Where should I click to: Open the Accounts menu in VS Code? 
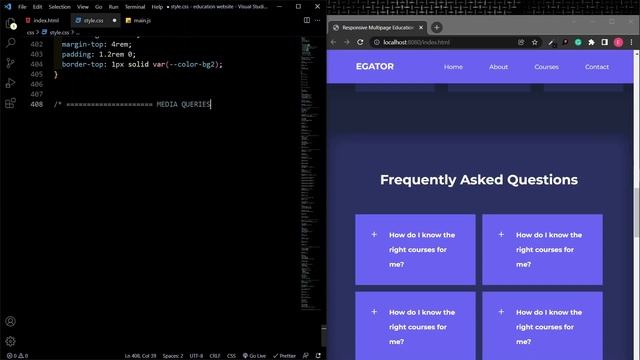[x=11, y=321]
